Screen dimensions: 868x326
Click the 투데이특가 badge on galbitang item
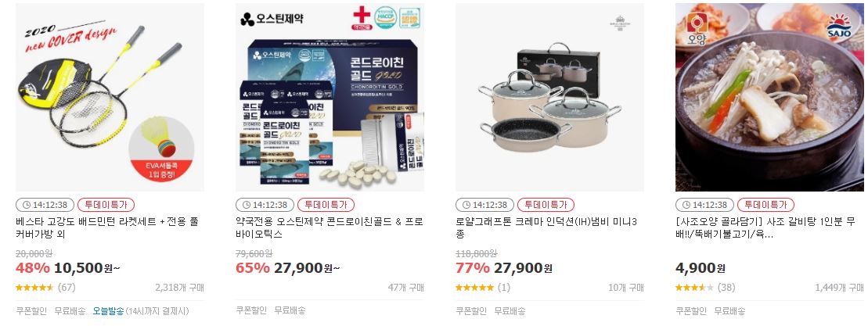tap(765, 205)
